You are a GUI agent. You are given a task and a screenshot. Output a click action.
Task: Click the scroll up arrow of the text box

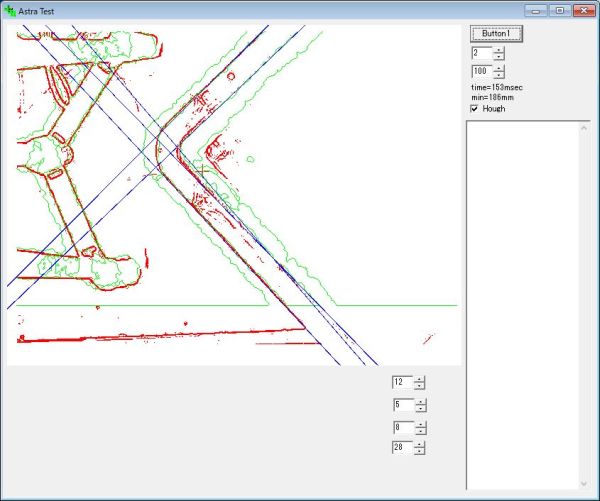(584, 128)
